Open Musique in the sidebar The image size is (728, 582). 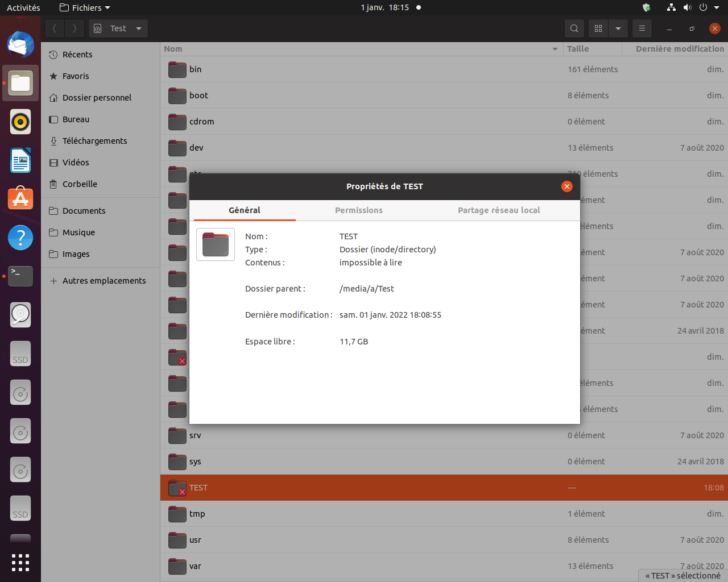coord(101,232)
